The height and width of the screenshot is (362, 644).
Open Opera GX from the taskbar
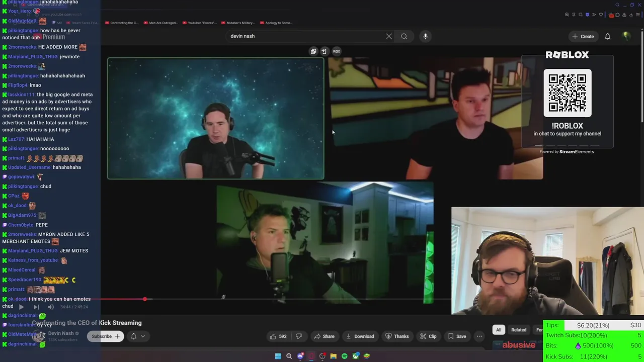[311, 356]
